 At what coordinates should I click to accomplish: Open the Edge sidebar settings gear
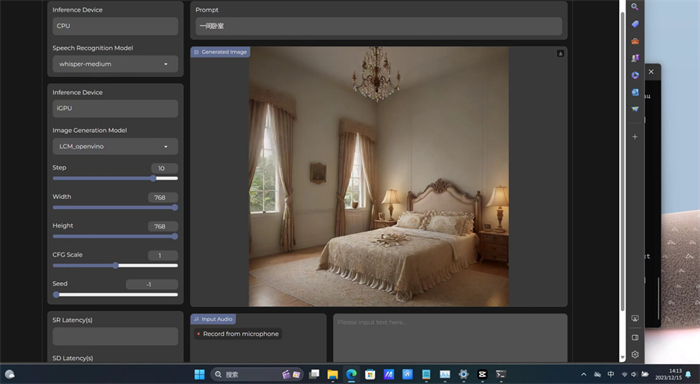point(635,355)
